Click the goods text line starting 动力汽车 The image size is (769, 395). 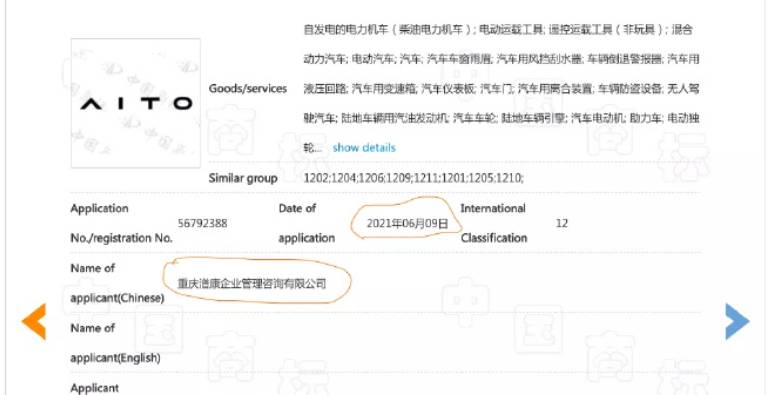(x=501, y=59)
